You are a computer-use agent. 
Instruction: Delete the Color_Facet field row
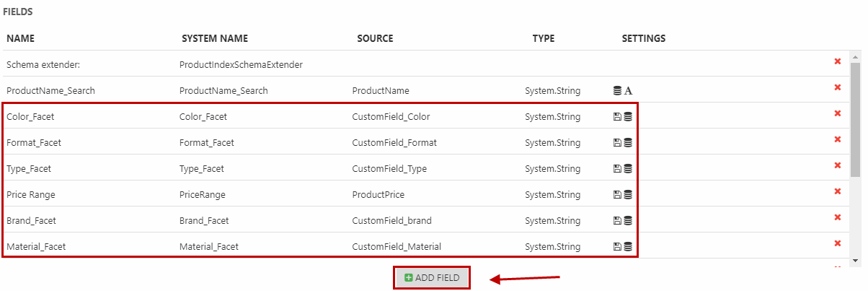[x=837, y=113]
